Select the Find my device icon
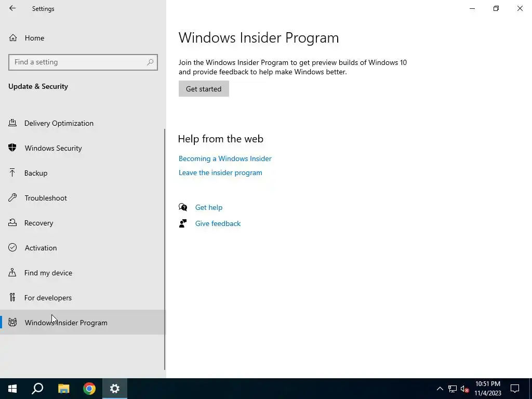 point(12,272)
